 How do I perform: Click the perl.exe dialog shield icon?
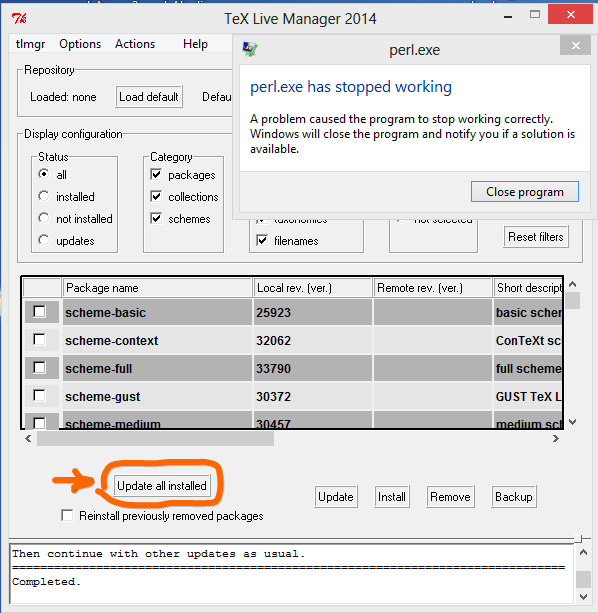(x=250, y=49)
